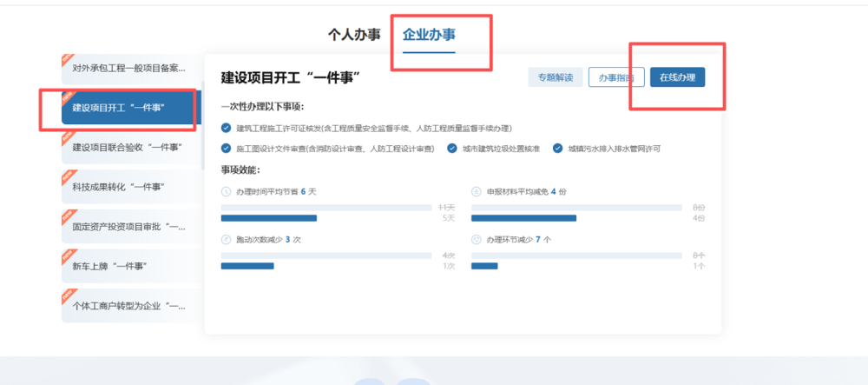868x385 pixels.
Task: Click the 跑动次数减少 3 次 text
Action: [268, 240]
